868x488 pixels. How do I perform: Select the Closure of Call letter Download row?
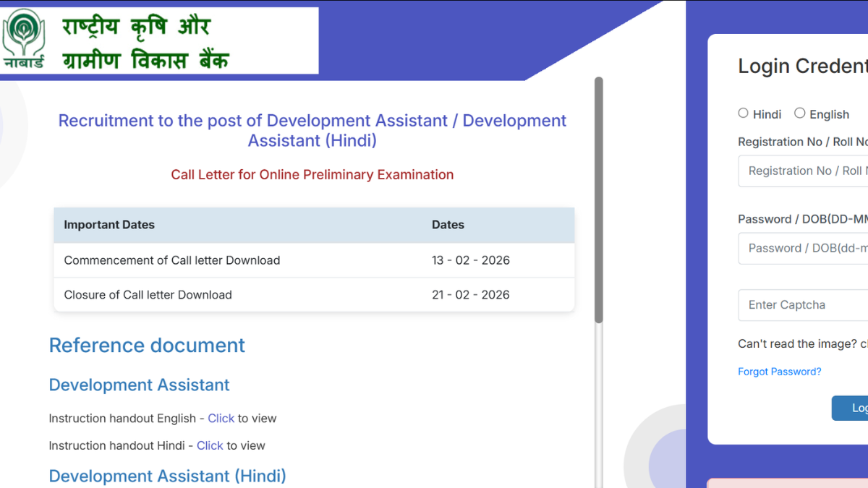(x=313, y=295)
